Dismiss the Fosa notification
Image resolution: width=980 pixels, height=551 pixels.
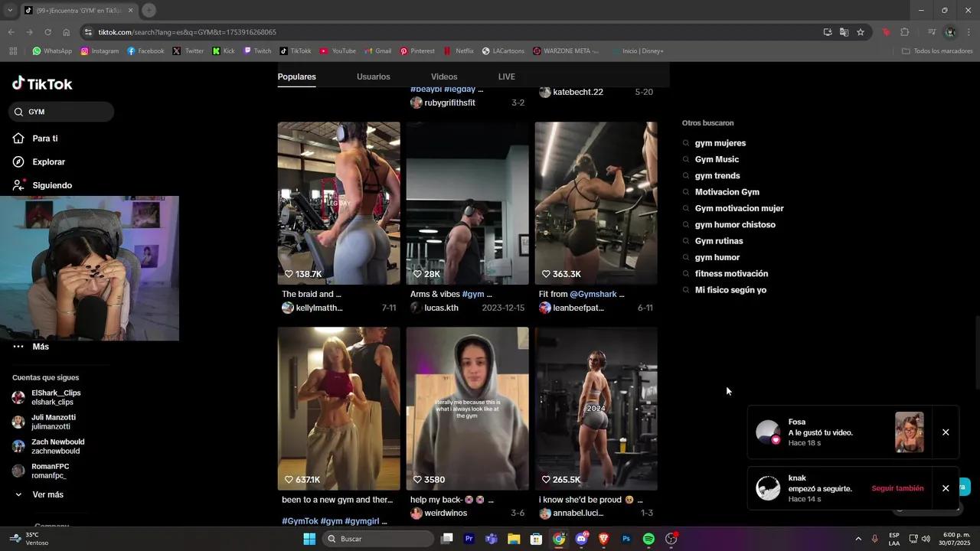[x=946, y=432]
